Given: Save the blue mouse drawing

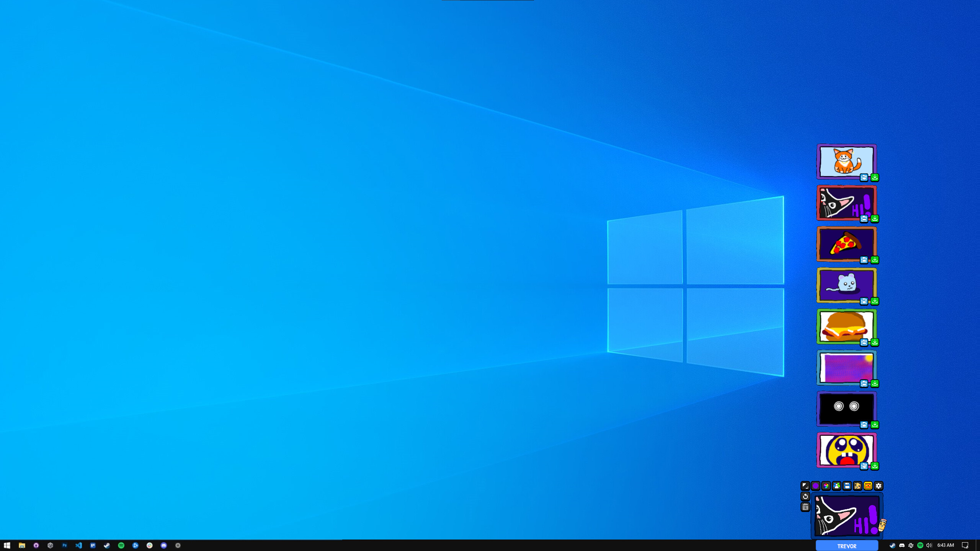Looking at the screenshot, I should [864, 301].
